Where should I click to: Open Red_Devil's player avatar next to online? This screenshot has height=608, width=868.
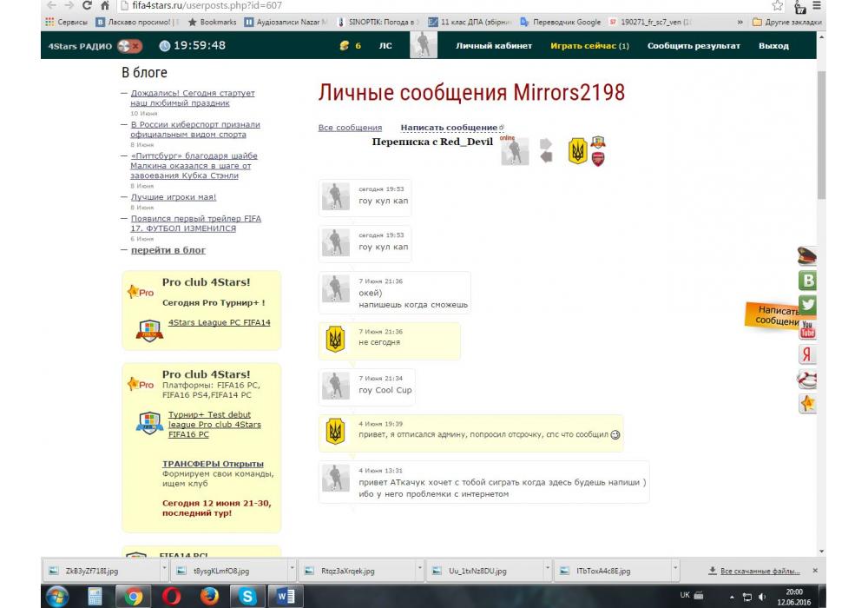(x=515, y=152)
